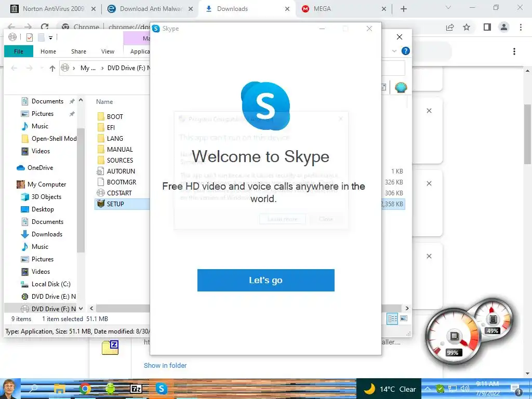This screenshot has width=532, height=399.
Task: Expand the Explorer ribbon chevron
Action: tap(394, 51)
